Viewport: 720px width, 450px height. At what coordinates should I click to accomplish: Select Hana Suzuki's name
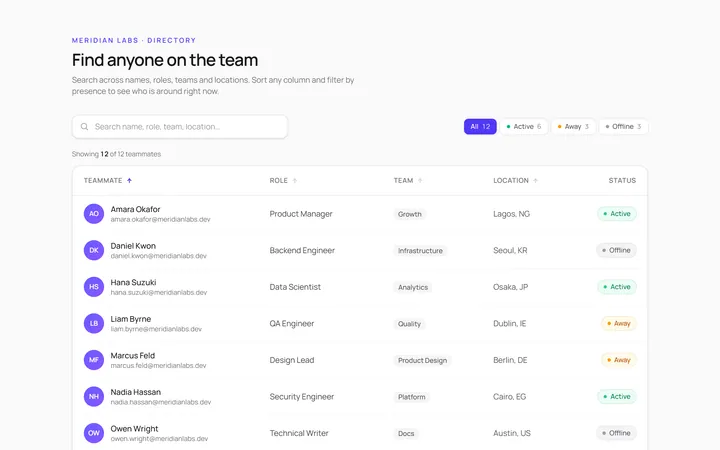coord(133,282)
